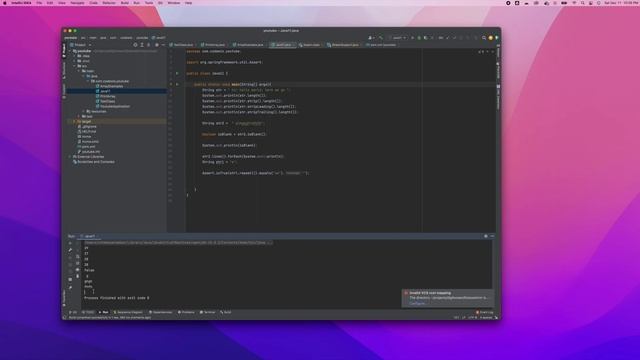This screenshot has width=640, height=360.
Task: Build project with the hammer icon
Action: click(x=381, y=38)
